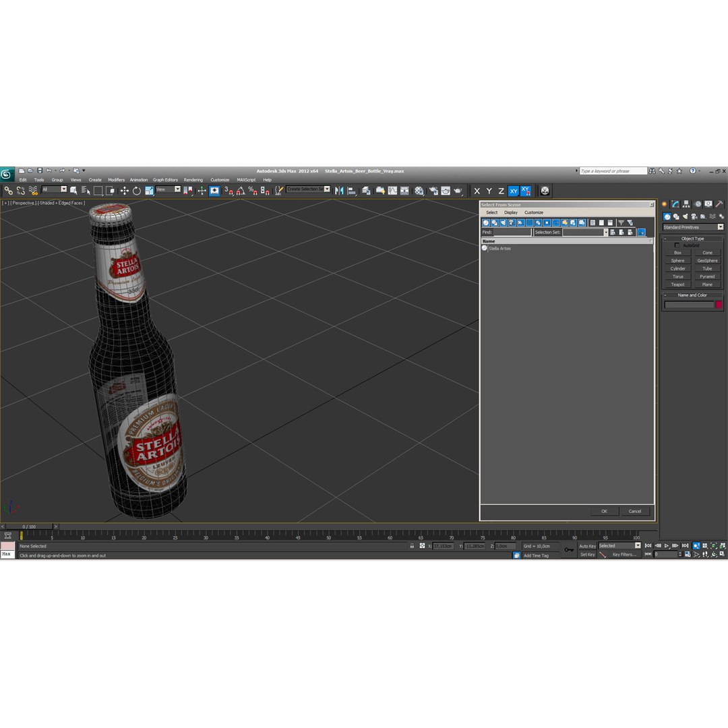Click the Mirror tool icon
This screenshot has width=728, height=728.
click(x=339, y=191)
